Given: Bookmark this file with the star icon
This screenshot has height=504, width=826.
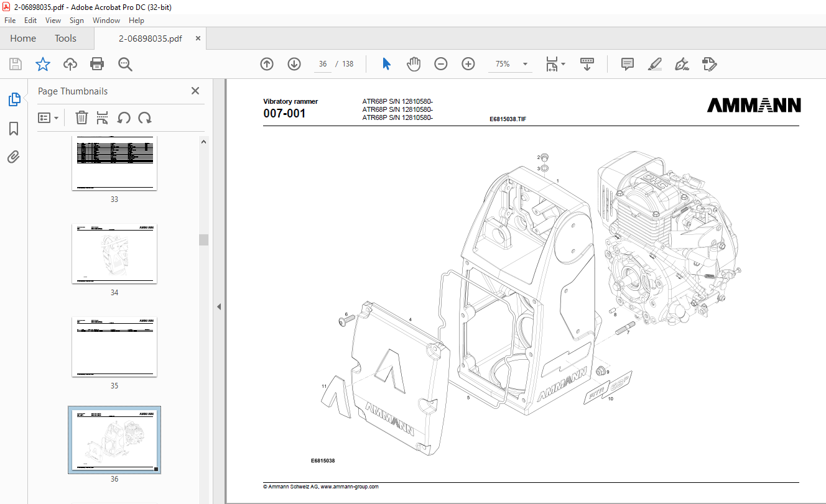Looking at the screenshot, I should click(42, 64).
